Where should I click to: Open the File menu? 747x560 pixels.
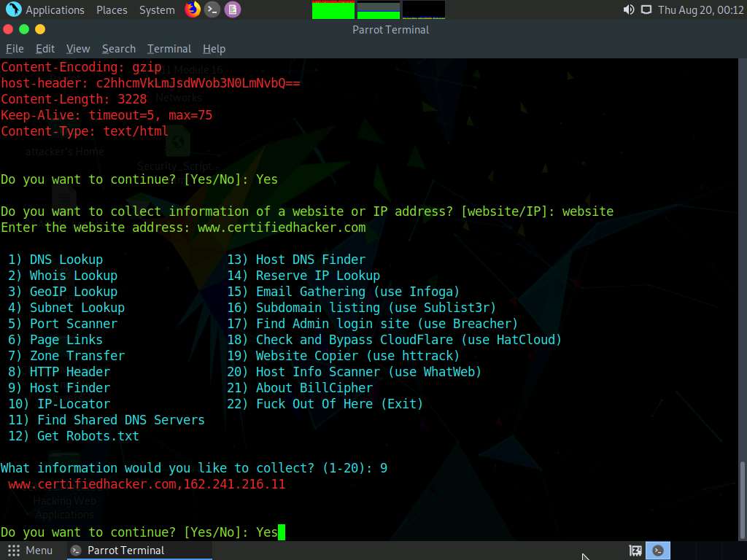pyautogui.click(x=15, y=49)
